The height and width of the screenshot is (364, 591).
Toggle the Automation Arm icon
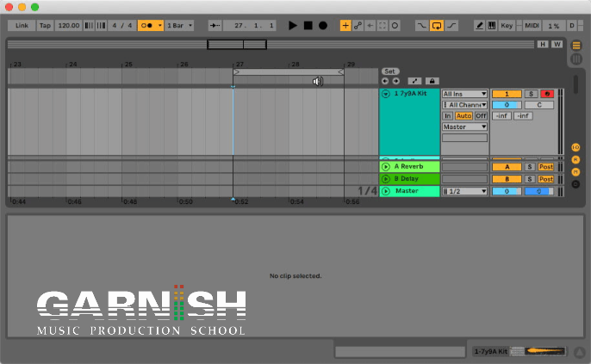pos(358,26)
